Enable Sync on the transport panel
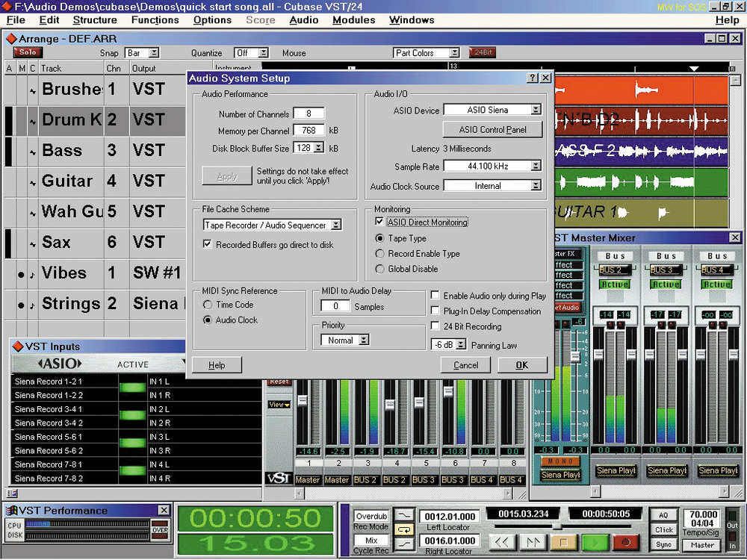The width and height of the screenshot is (747, 560). pos(663,544)
